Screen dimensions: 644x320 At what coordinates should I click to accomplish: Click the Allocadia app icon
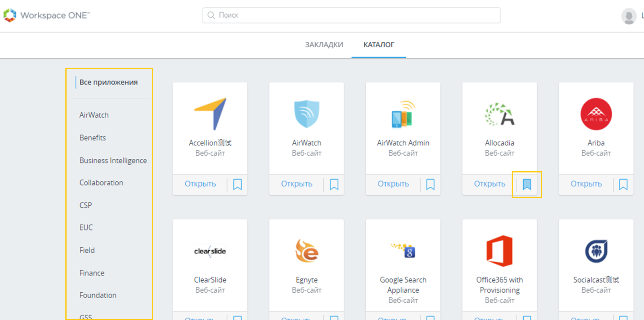(x=500, y=114)
